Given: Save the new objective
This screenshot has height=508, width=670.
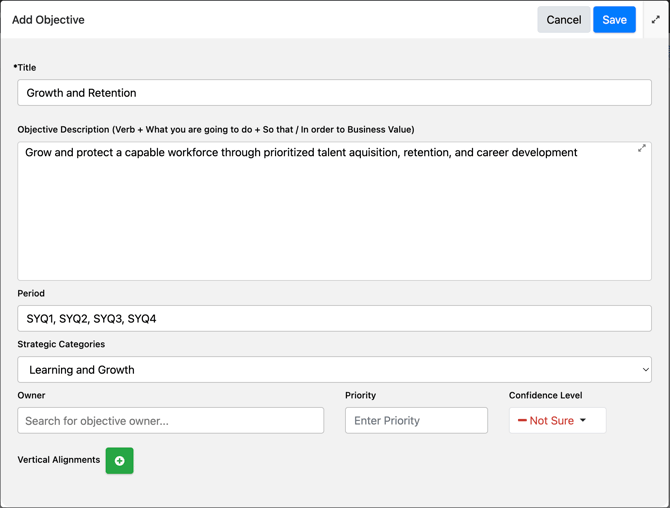Looking at the screenshot, I should click(614, 20).
